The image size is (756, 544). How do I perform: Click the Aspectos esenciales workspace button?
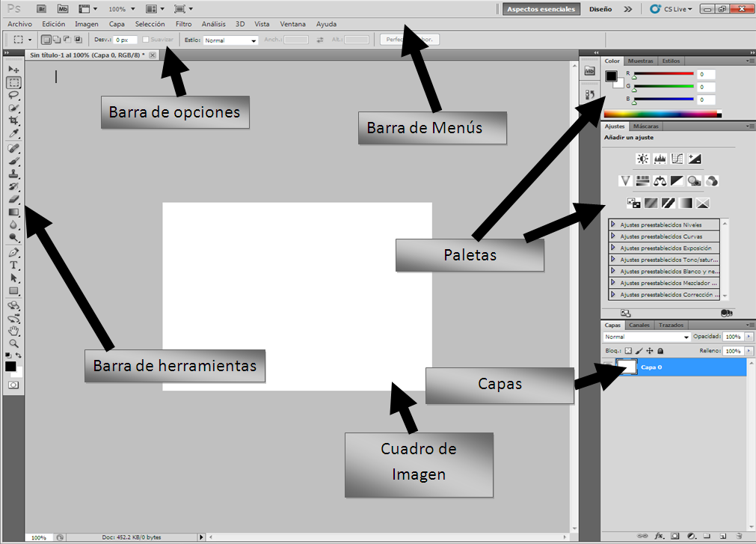(x=541, y=9)
